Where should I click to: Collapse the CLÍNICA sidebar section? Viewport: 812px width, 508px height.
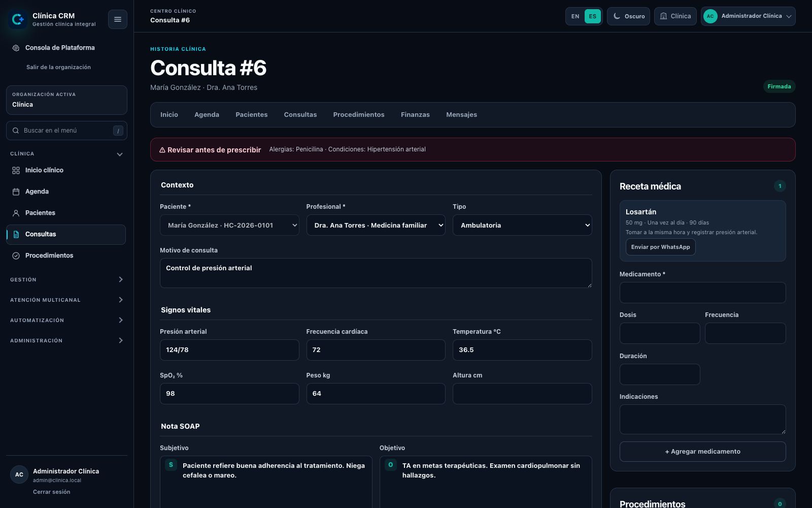66,154
